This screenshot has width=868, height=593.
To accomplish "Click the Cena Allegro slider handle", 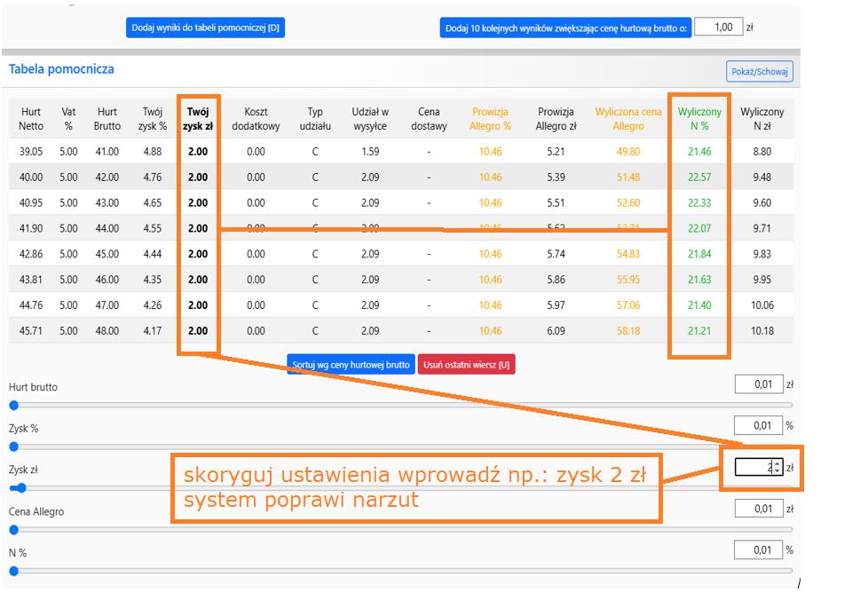I will click(13, 530).
